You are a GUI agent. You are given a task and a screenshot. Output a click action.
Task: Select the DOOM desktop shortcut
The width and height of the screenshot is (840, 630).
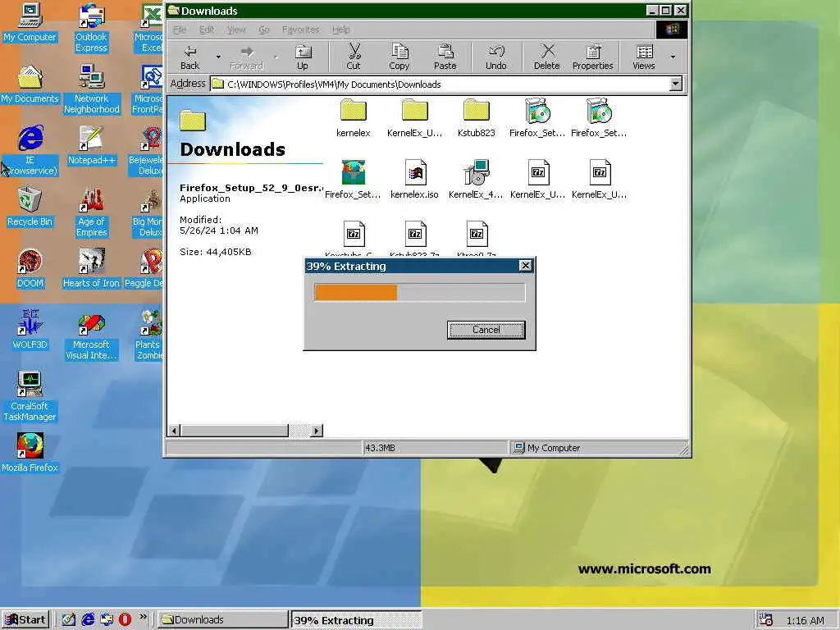pyautogui.click(x=30, y=268)
